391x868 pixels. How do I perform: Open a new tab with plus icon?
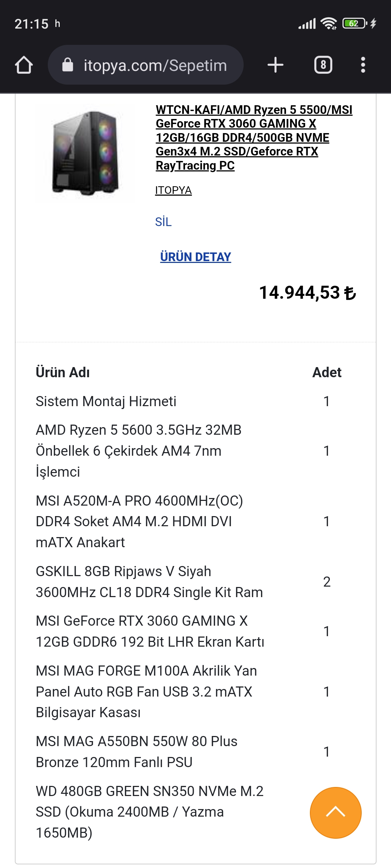[275, 65]
